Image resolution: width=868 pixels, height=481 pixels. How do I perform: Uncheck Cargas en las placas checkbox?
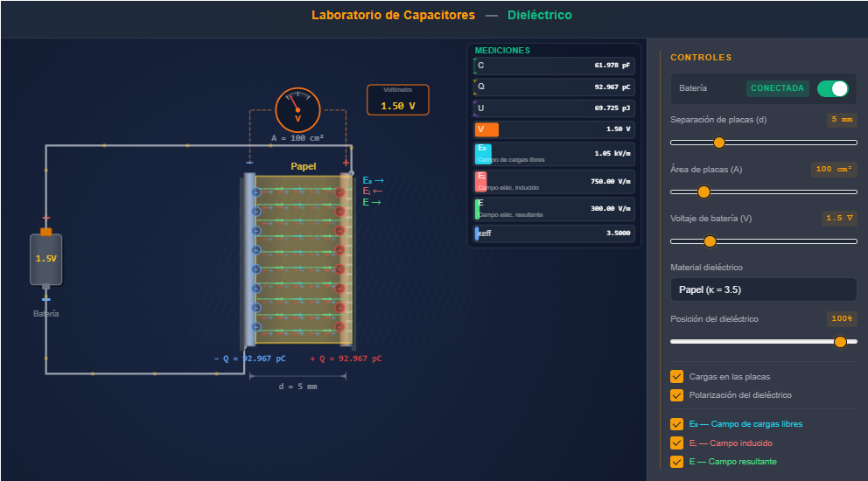[x=676, y=377]
